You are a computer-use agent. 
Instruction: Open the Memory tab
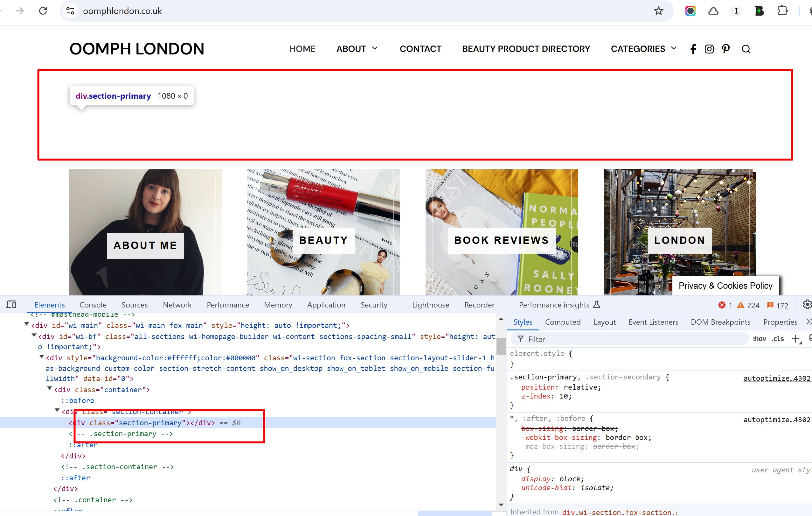[x=278, y=305]
